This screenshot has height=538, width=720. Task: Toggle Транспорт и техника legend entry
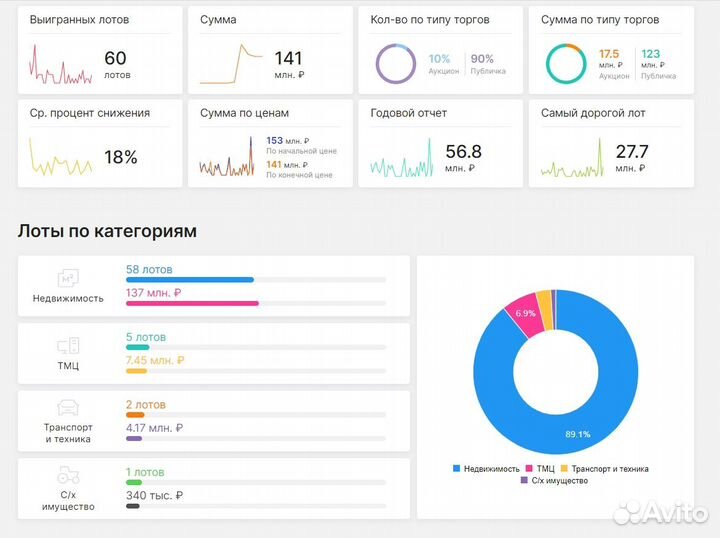[608, 468]
